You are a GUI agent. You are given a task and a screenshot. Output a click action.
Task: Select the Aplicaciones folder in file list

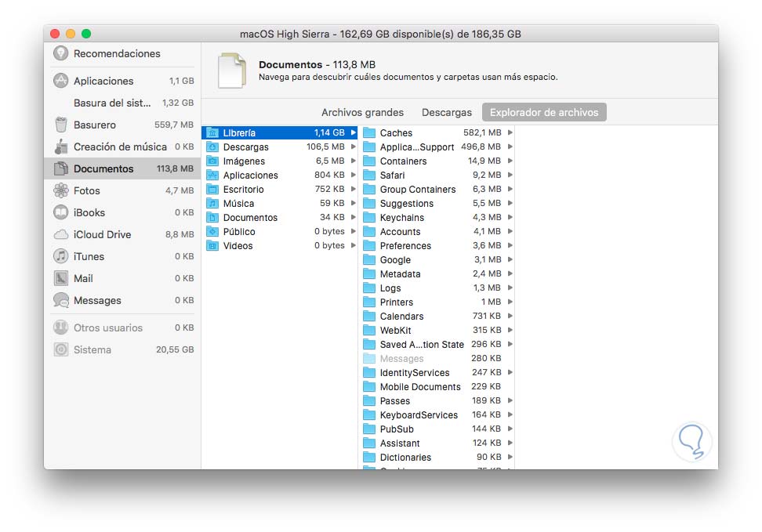click(280, 175)
